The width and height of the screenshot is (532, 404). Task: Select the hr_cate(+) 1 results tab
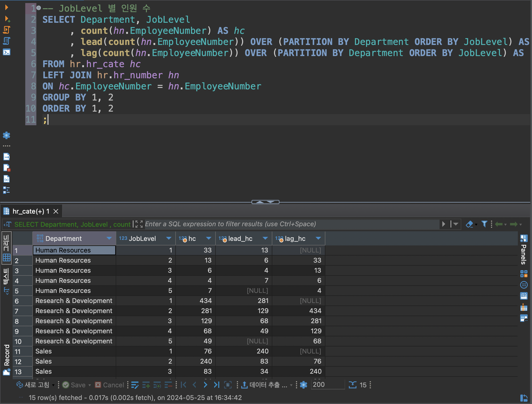pos(31,211)
